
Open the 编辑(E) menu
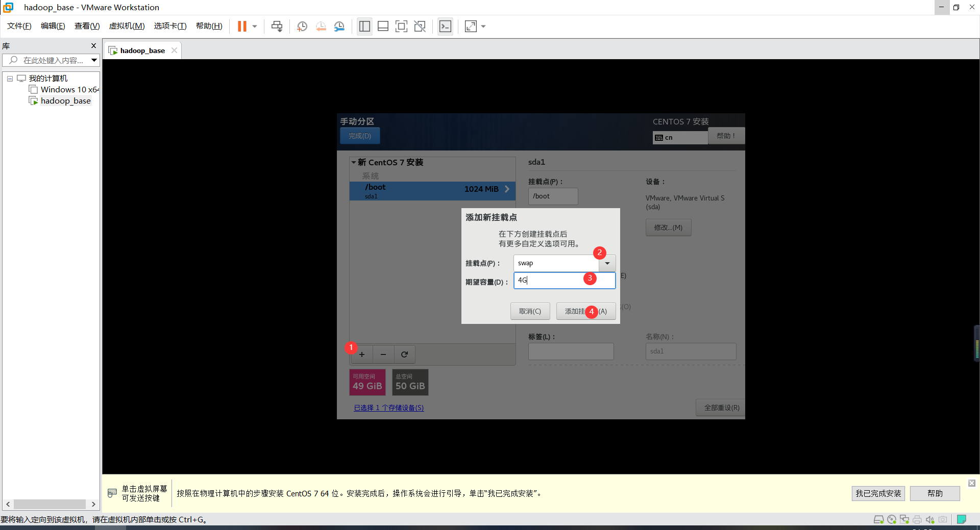pyautogui.click(x=53, y=26)
